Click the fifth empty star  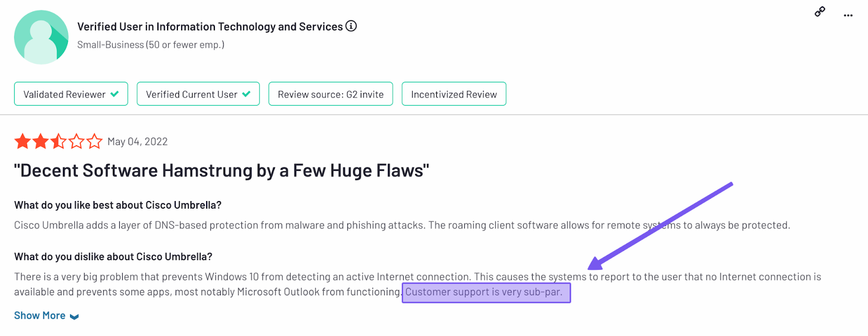click(94, 142)
